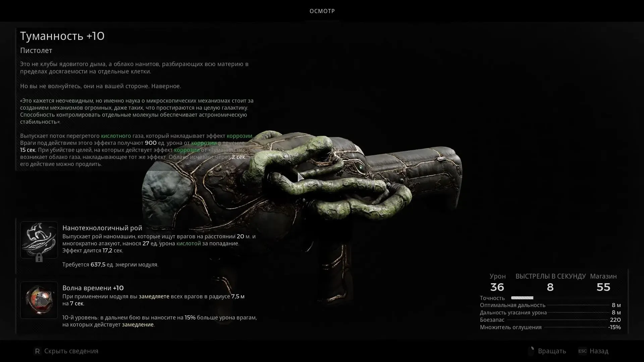The width and height of the screenshot is (644, 362).
Task: Click the text Требуется 637,5 ед. энергии модуля
Action: (x=110, y=264)
